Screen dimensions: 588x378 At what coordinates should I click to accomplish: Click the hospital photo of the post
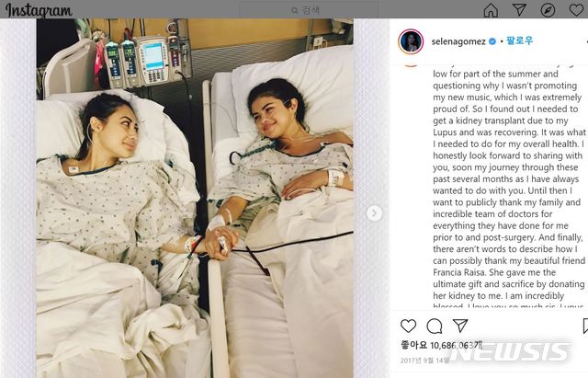[x=195, y=198]
